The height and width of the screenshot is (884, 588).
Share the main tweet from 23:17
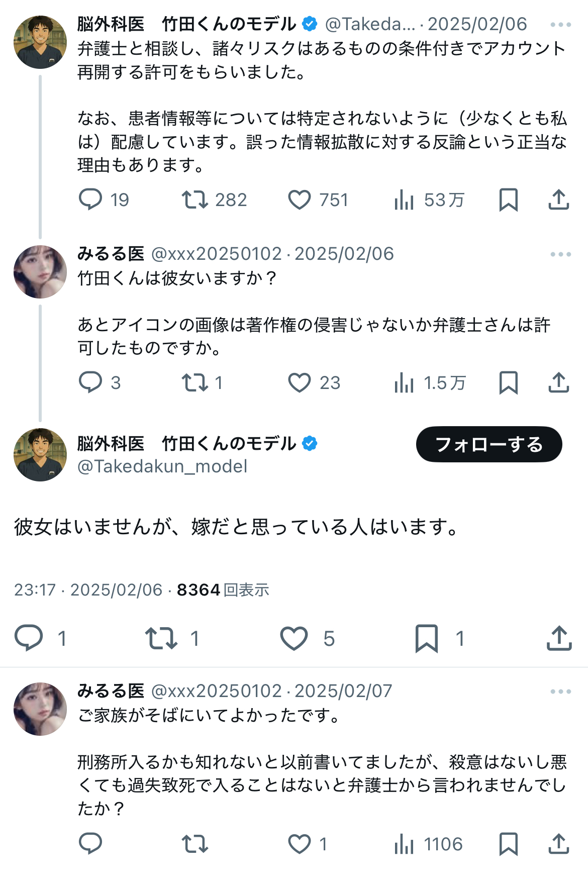pyautogui.click(x=559, y=638)
